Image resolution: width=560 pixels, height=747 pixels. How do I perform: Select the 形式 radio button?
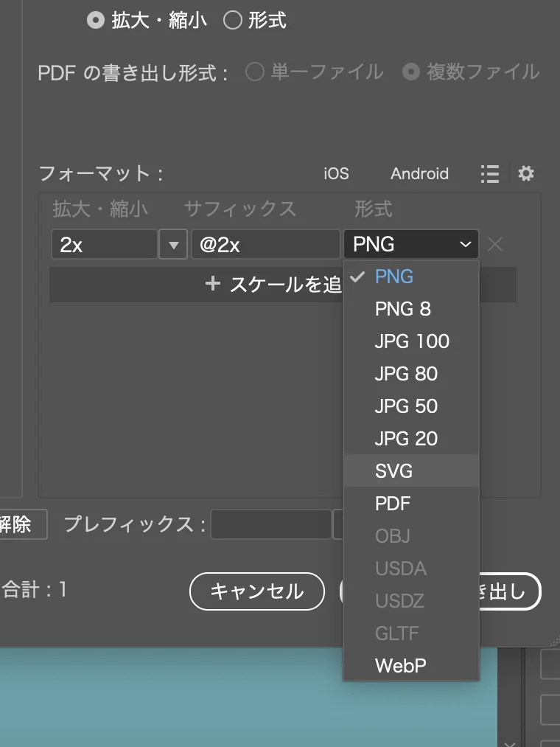point(233,21)
